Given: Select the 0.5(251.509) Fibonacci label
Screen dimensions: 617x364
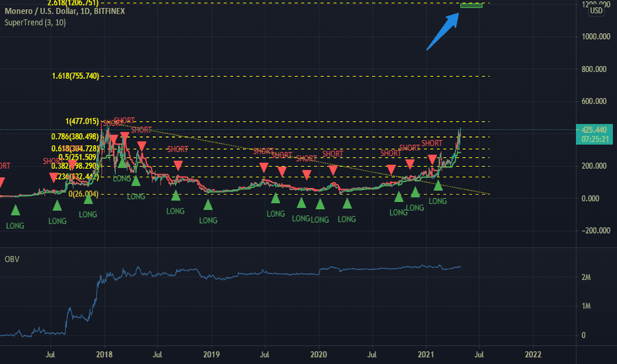Looking at the screenshot, I should coord(77,158).
